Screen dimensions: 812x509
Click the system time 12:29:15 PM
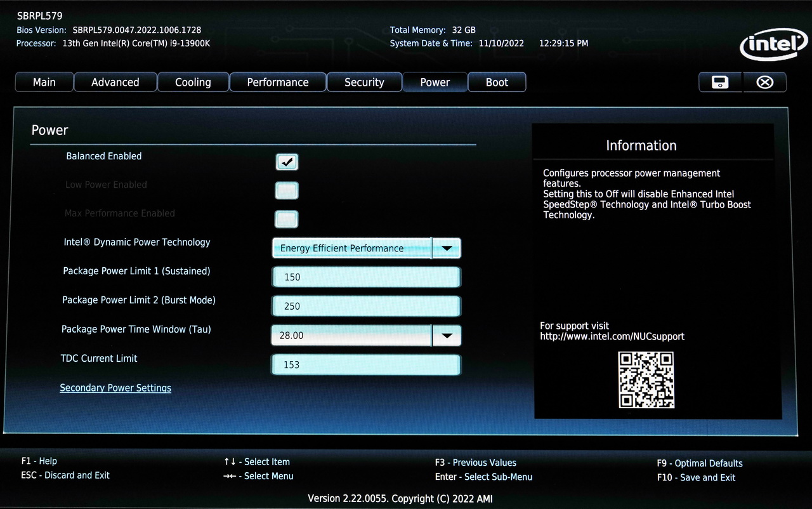(563, 43)
